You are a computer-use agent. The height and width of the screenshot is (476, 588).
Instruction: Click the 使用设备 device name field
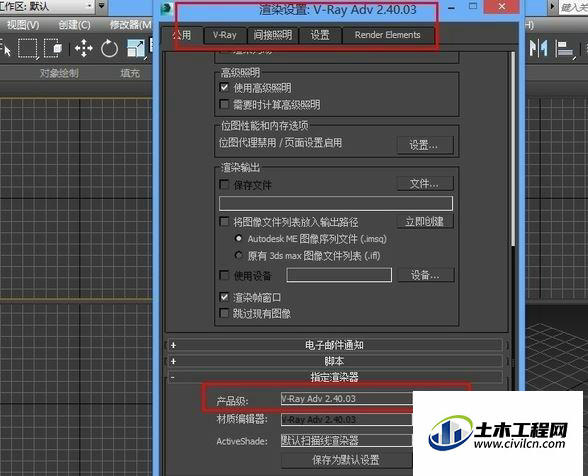click(x=339, y=275)
